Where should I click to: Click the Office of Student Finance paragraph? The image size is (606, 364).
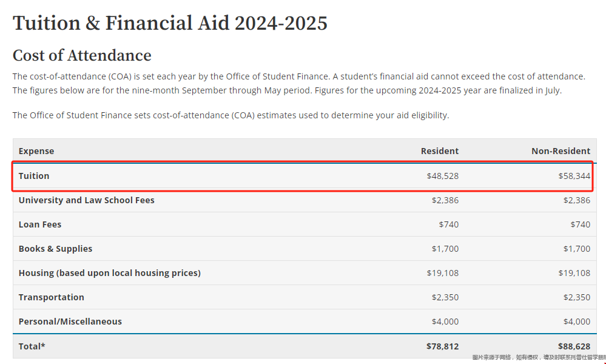point(231,115)
